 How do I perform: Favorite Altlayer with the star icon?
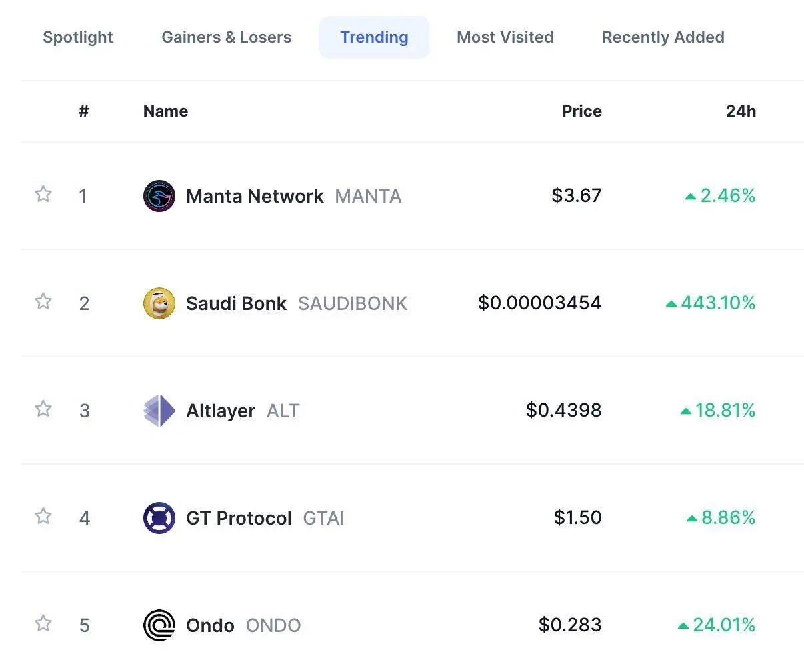[x=43, y=408]
